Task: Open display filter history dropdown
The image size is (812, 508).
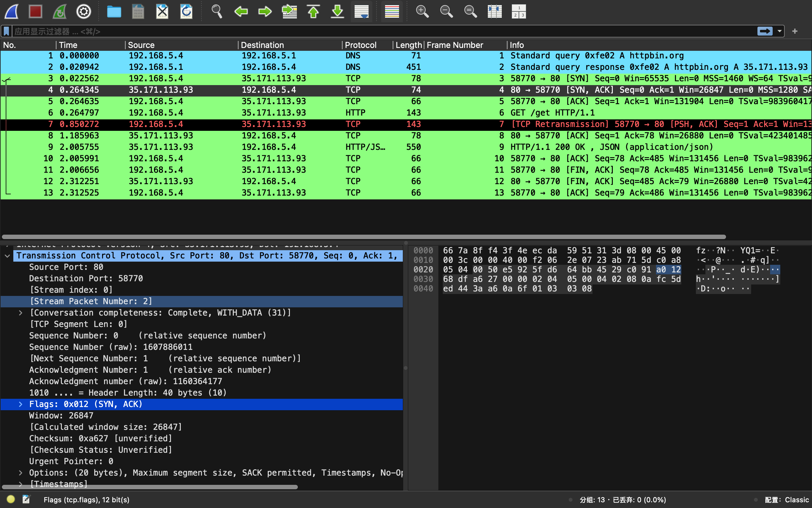Action: coord(779,31)
